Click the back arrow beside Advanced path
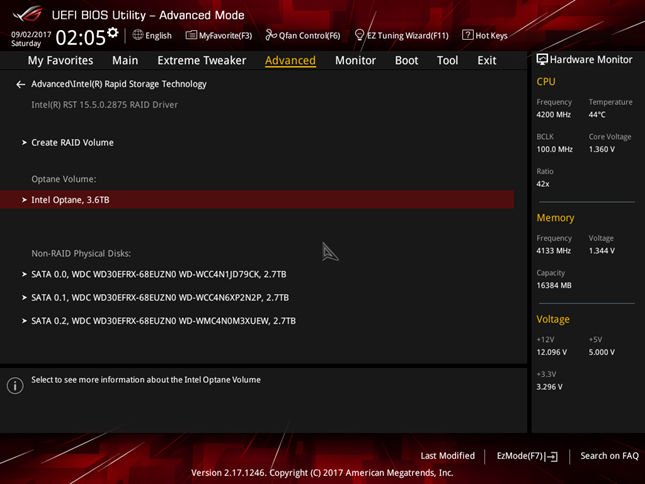 coord(21,84)
